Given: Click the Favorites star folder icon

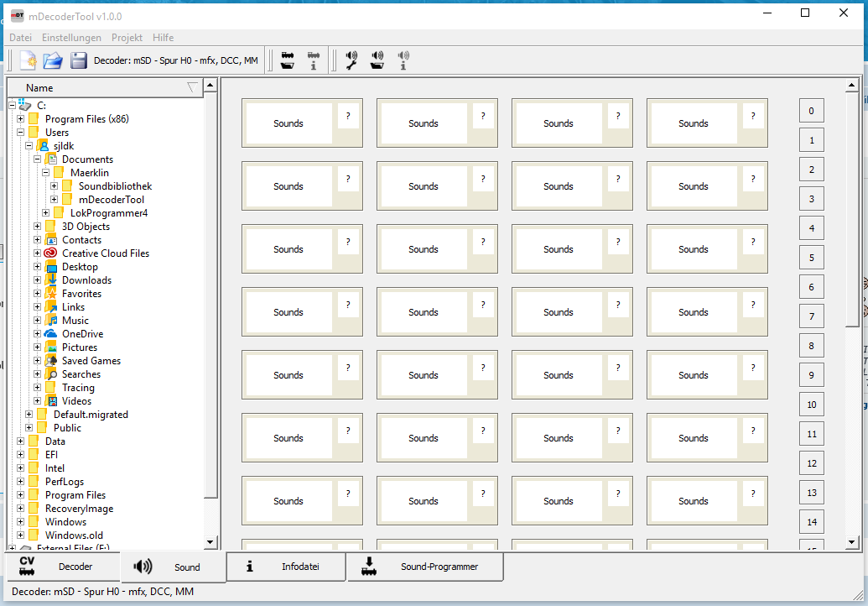Looking at the screenshot, I should [x=51, y=294].
